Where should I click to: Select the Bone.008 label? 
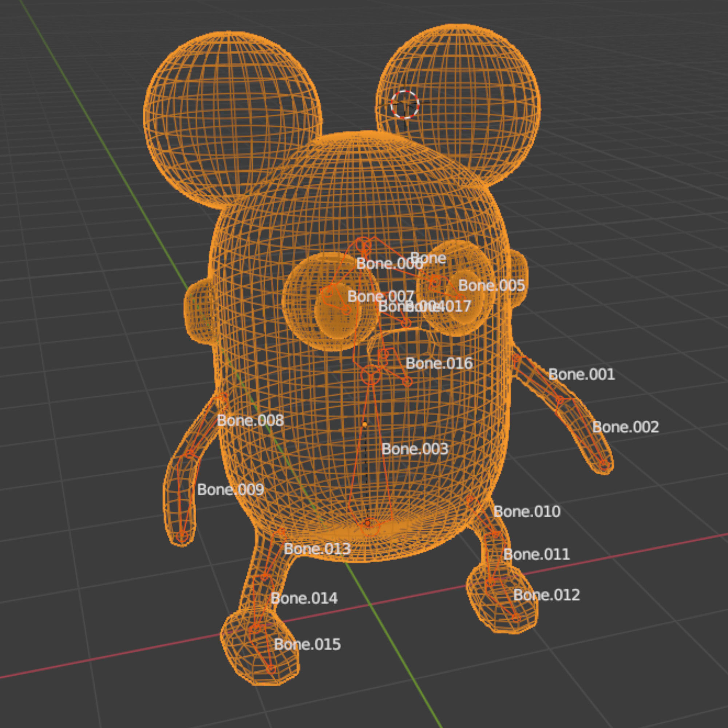coord(250,420)
